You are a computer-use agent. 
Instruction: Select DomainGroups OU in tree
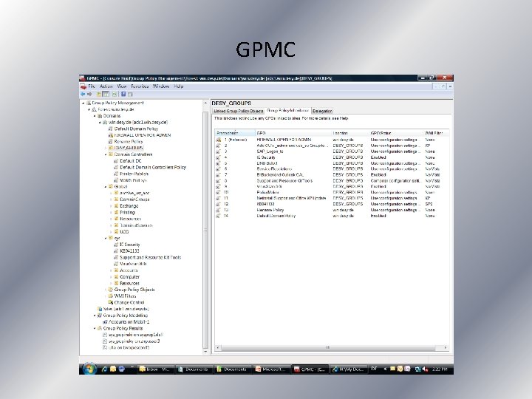pyautogui.click(x=134, y=199)
